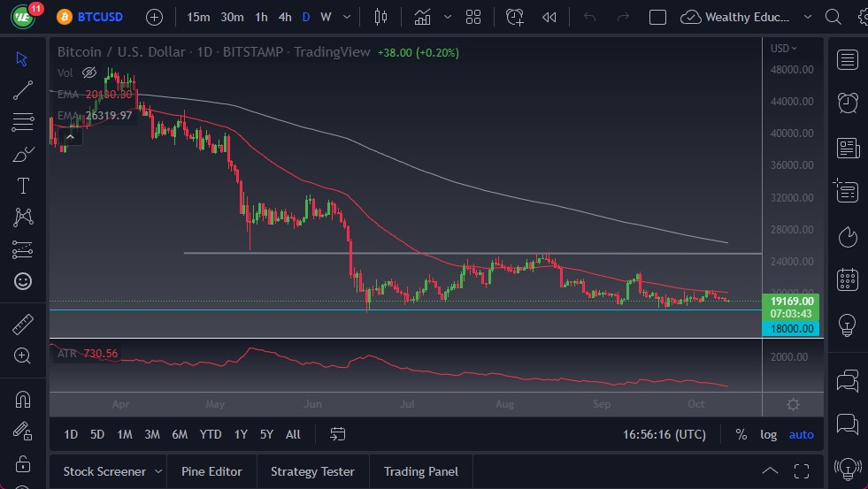The image size is (868, 489).
Task: Expand the time interval dropdown arrow
Action: point(346,17)
